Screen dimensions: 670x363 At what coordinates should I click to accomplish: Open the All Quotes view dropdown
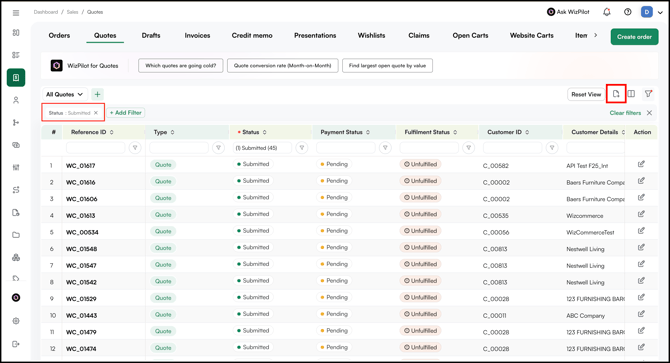click(65, 94)
